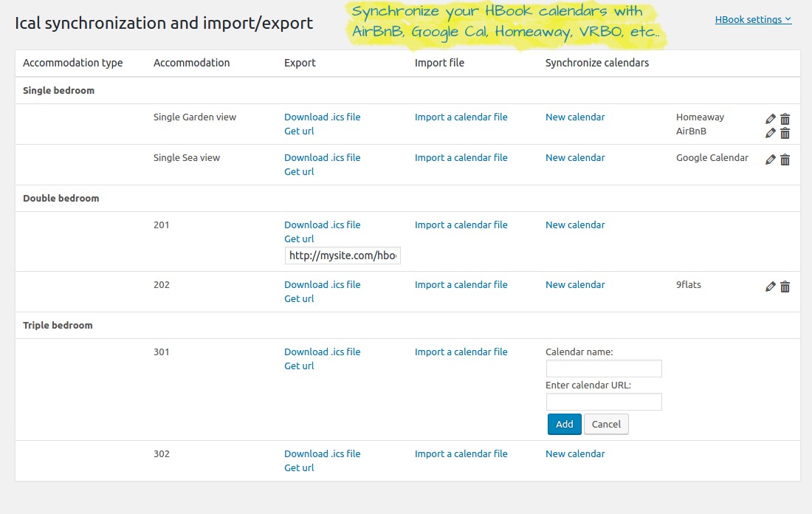The width and height of the screenshot is (812, 514).
Task: Delete the AirBnB calendar entry
Action: click(785, 133)
